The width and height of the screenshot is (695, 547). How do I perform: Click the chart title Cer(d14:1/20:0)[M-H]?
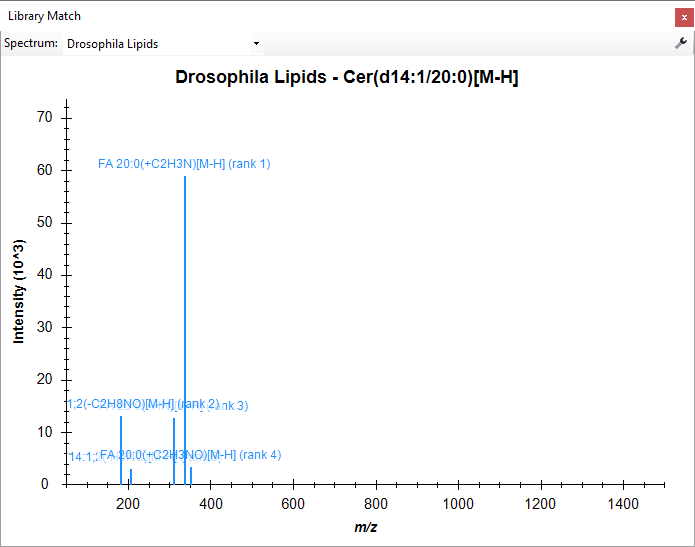(x=347, y=77)
